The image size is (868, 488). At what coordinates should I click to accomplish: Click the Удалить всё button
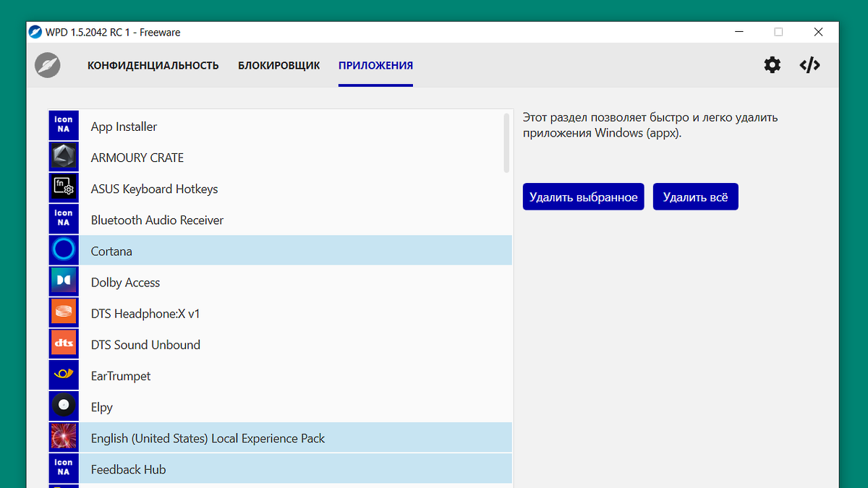coord(696,197)
